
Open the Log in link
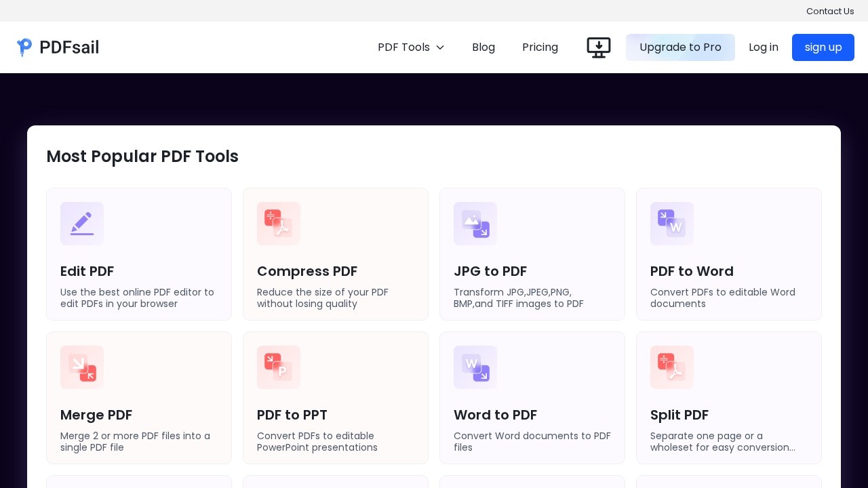coord(763,47)
